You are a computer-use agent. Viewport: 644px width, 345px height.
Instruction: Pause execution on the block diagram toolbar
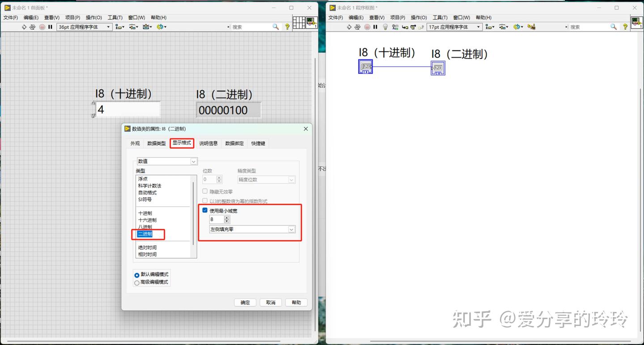coord(375,27)
